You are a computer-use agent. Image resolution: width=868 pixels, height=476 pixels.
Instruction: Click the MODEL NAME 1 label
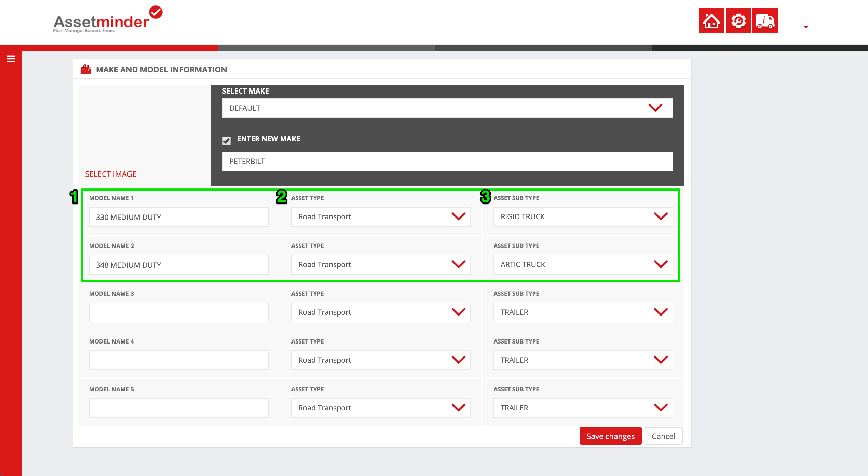111,198
